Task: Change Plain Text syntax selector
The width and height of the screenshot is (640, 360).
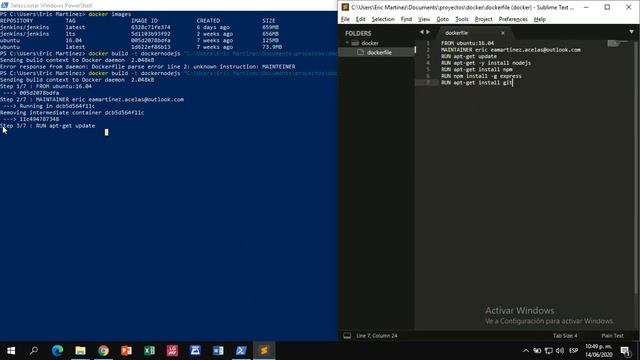Action: tap(612, 336)
